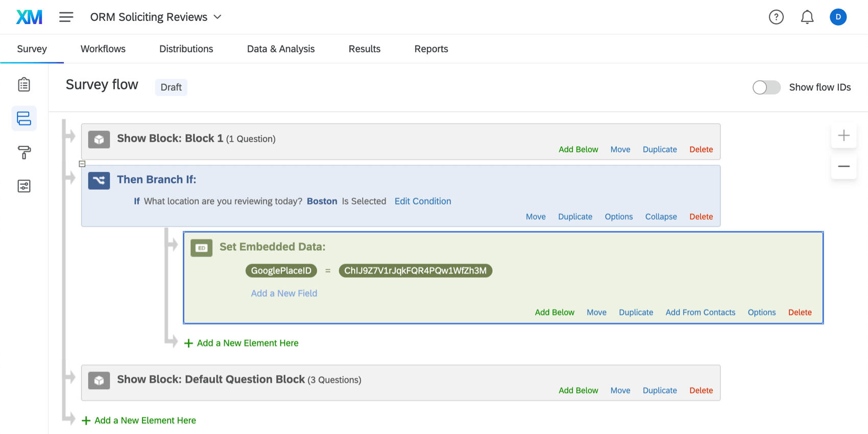The width and height of the screenshot is (868, 434).
Task: Toggle Show flow IDs switch
Action: [766, 87]
